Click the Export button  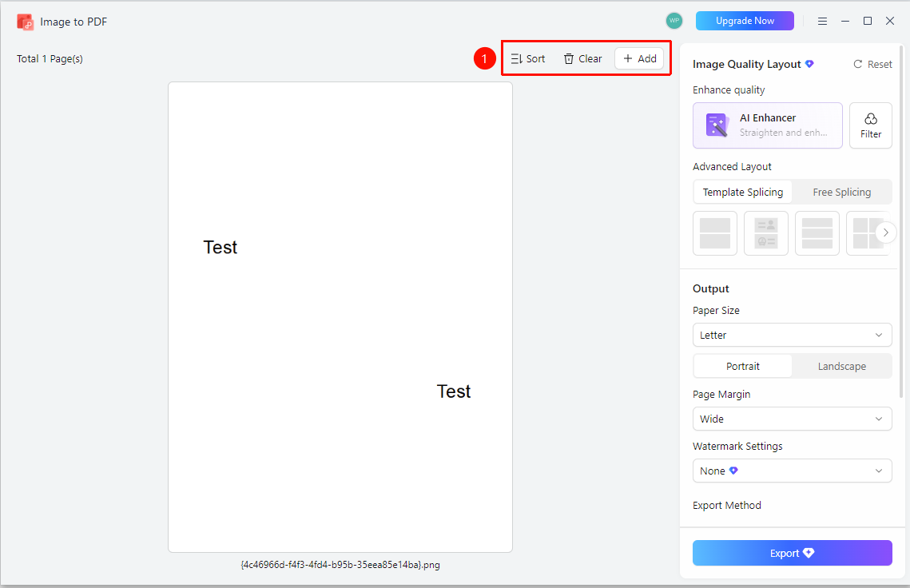pos(793,553)
